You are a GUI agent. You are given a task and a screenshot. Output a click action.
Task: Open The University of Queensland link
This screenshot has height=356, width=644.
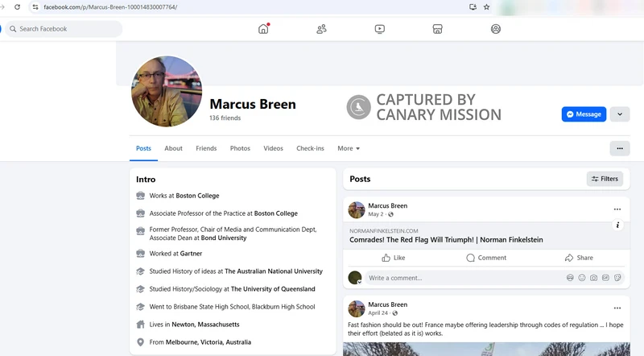[x=273, y=289]
